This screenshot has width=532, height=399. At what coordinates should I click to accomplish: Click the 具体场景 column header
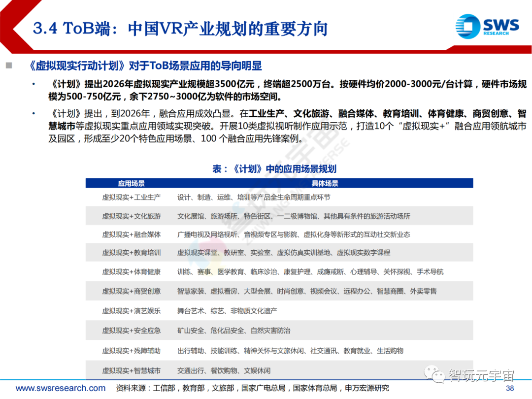(x=325, y=184)
